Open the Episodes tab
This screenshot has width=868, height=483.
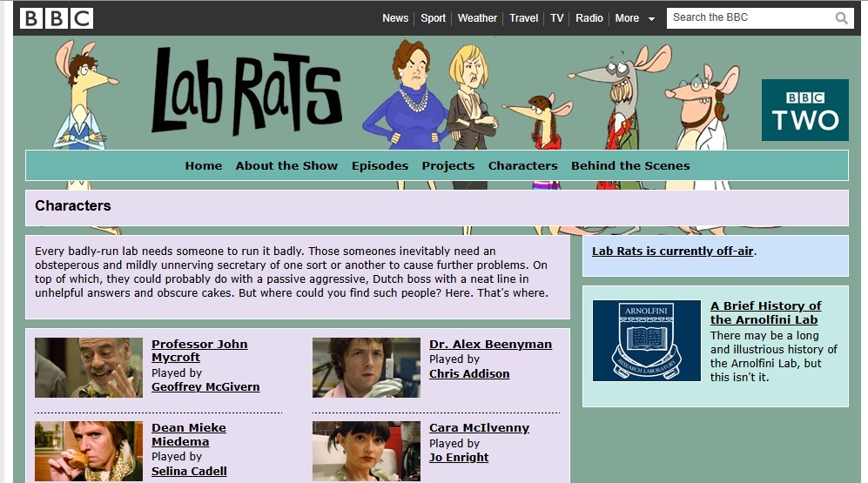point(380,165)
